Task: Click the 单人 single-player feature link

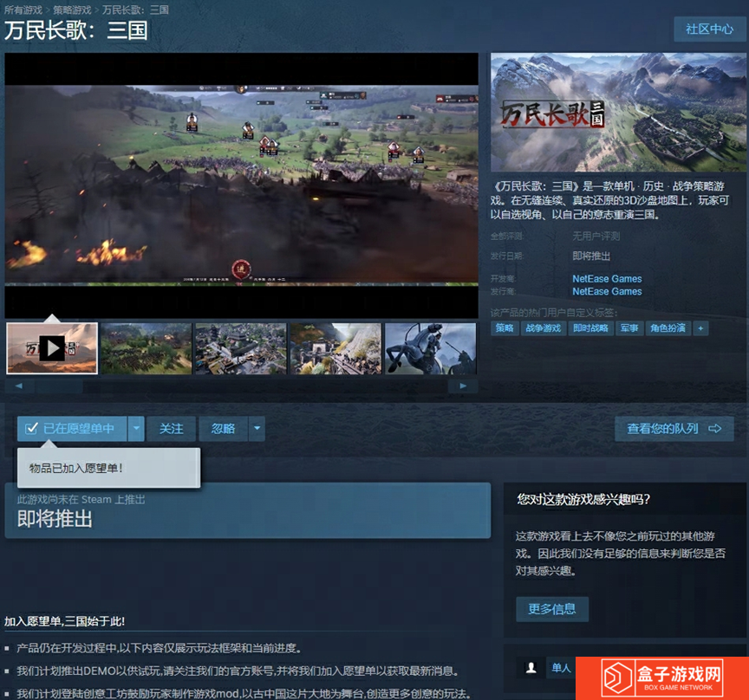Action: [x=561, y=668]
